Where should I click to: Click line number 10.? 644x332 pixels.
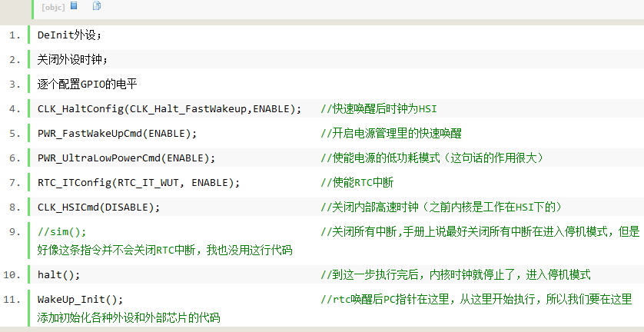(12, 275)
